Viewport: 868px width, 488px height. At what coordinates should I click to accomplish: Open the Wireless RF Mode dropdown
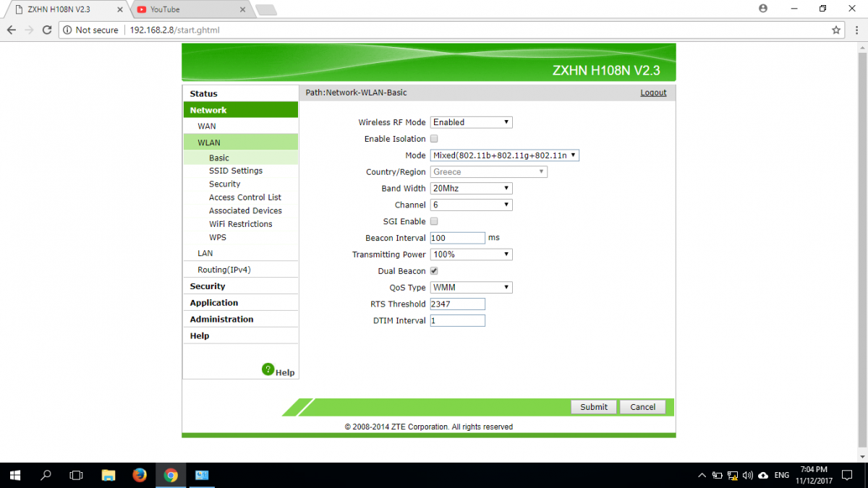pos(471,122)
